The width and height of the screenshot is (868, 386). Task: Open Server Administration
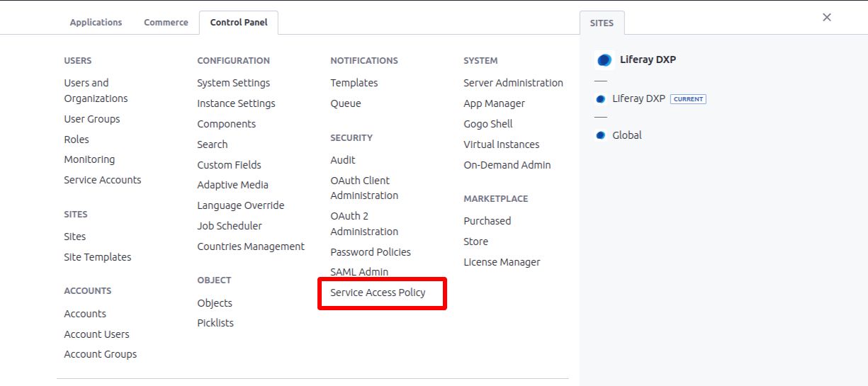point(513,83)
